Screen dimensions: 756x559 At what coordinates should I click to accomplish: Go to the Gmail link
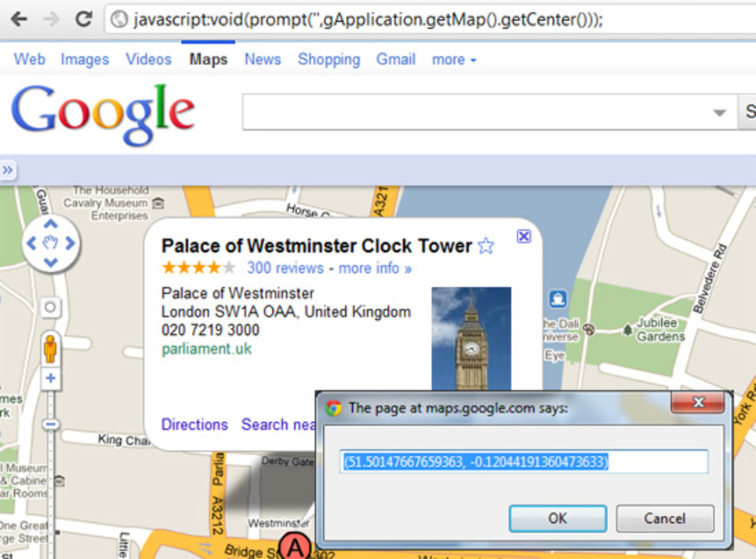396,60
